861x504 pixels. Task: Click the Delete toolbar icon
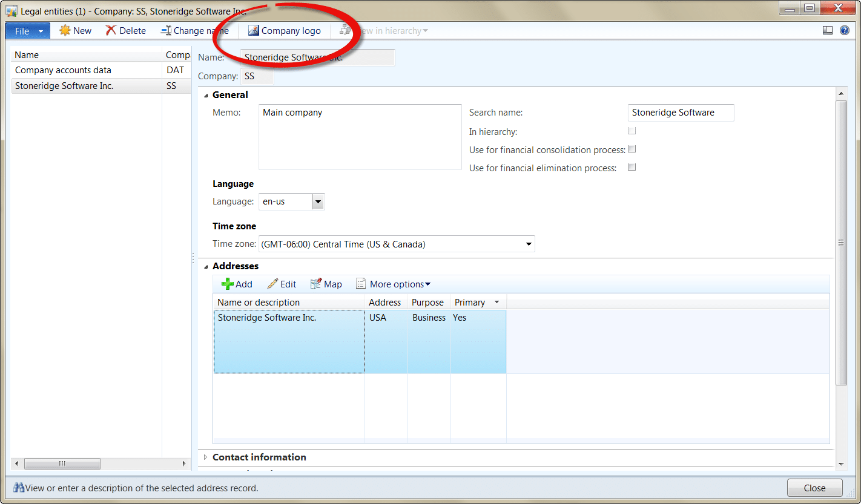[x=111, y=31]
